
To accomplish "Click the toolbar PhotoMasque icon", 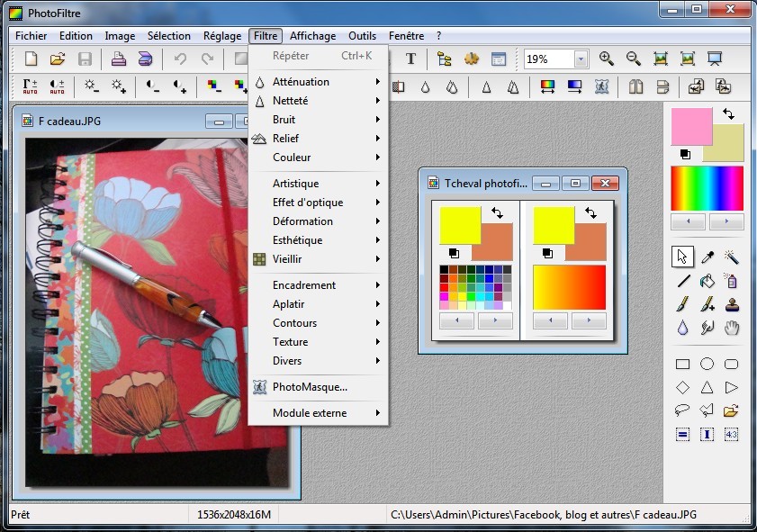I will [x=601, y=86].
